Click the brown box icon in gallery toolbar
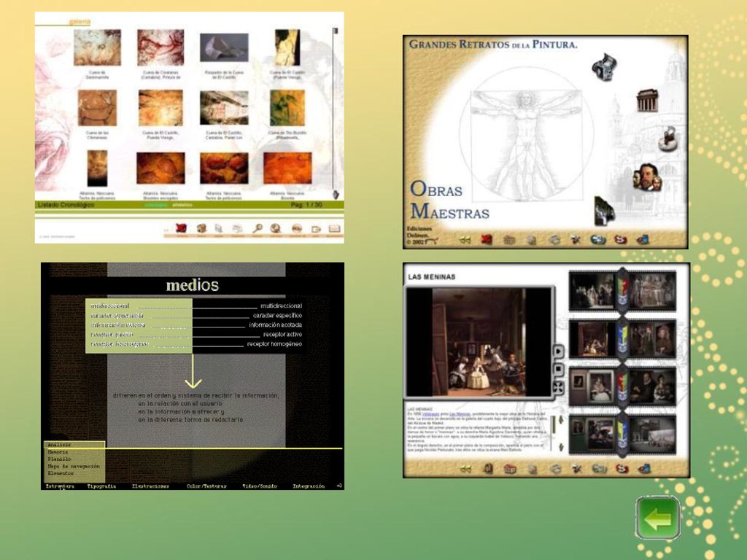Viewport: 747px width, 560px height. click(201, 228)
